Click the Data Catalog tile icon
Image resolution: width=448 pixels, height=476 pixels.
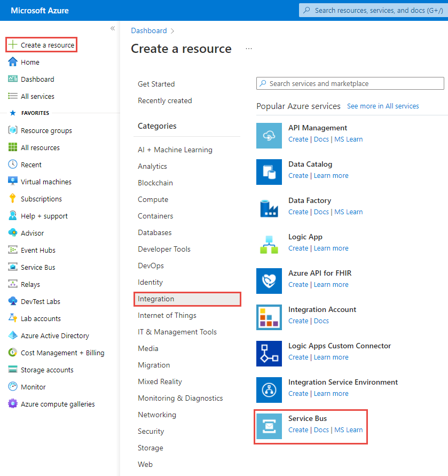point(269,172)
